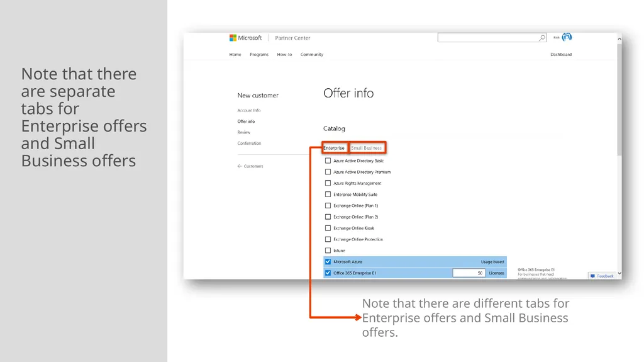Check Exchange Online Kiosk

coord(328,228)
